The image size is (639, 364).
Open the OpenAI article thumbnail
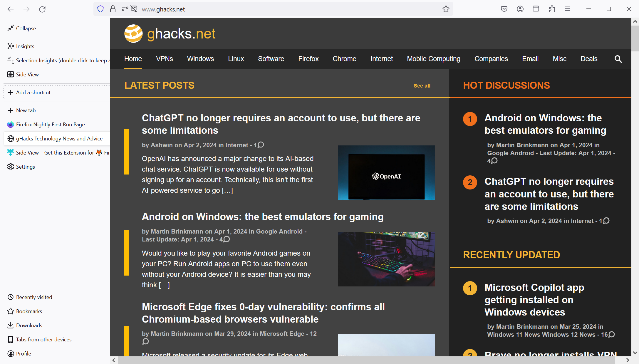(x=386, y=173)
